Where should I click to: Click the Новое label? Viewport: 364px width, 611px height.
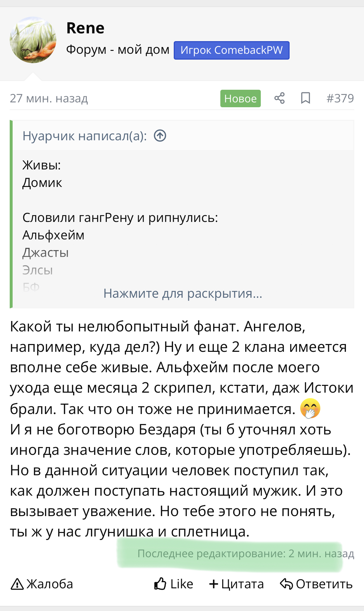240,98
